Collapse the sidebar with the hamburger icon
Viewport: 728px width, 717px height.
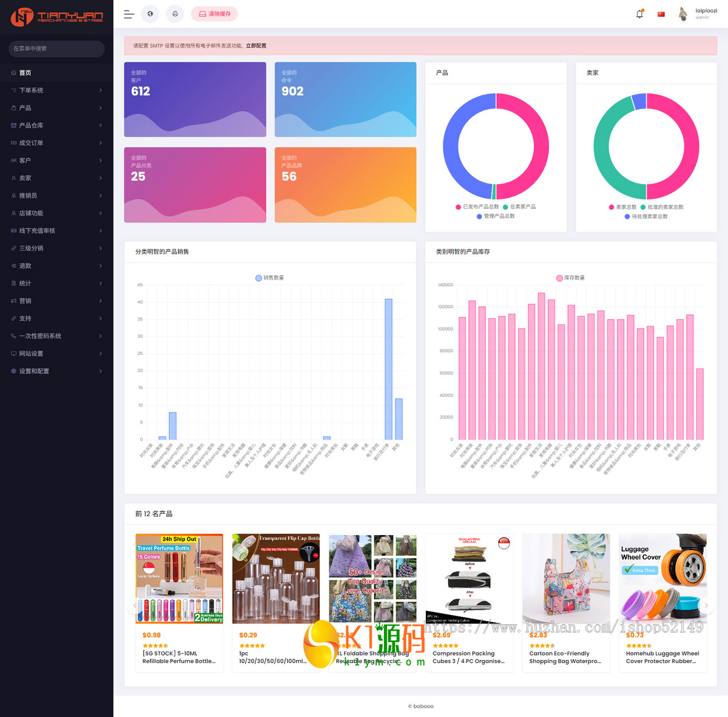[129, 14]
